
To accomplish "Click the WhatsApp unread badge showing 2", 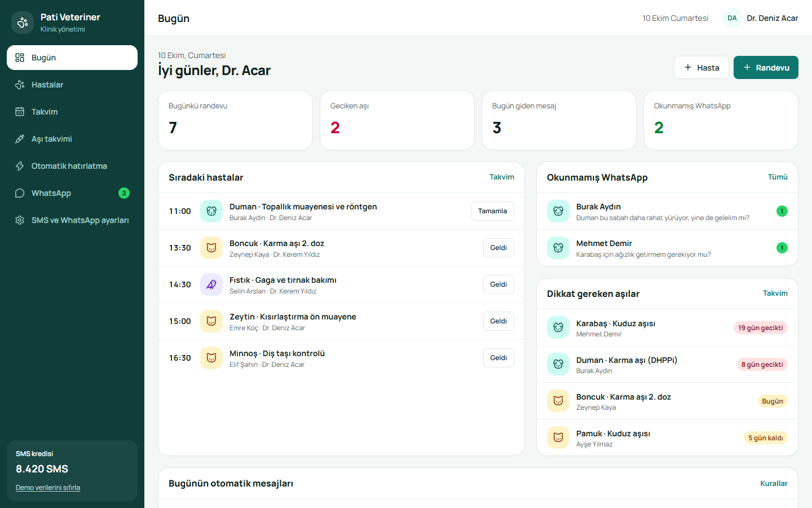I will click(124, 193).
